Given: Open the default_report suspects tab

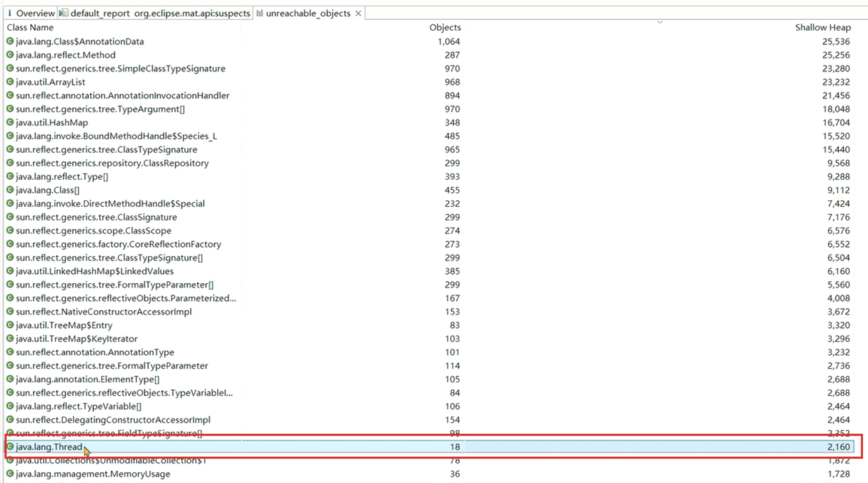Looking at the screenshot, I should 160,13.
